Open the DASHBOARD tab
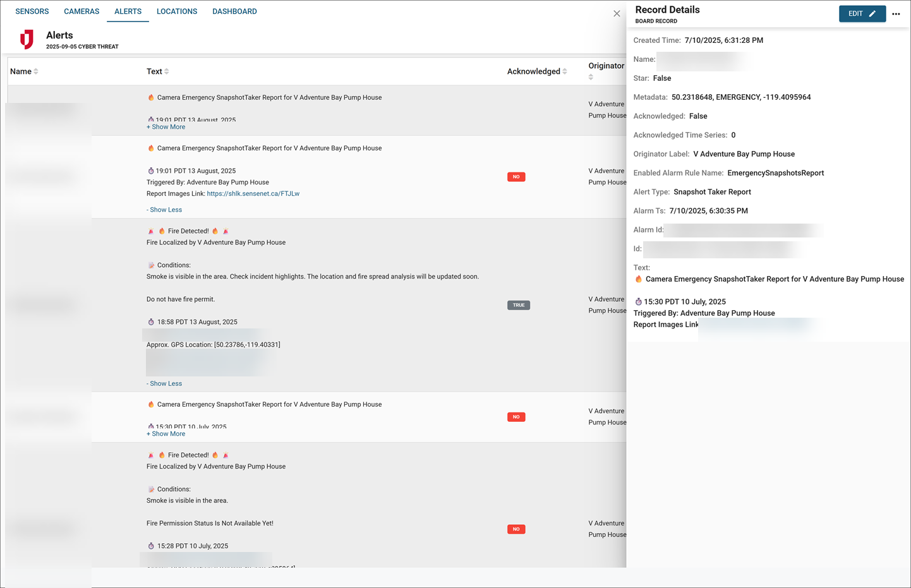 click(x=234, y=11)
